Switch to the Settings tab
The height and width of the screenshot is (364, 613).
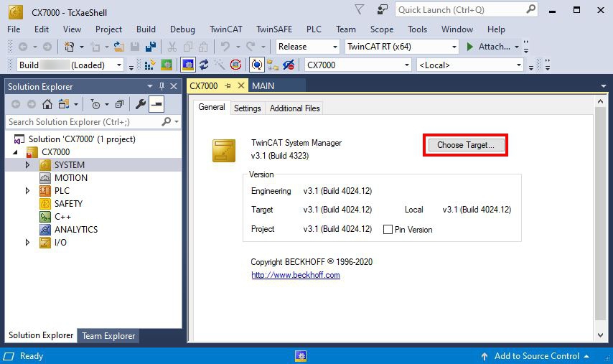click(248, 108)
